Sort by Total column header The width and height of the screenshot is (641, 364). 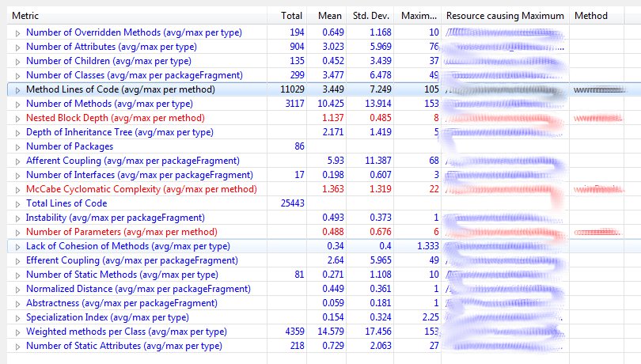pos(287,16)
